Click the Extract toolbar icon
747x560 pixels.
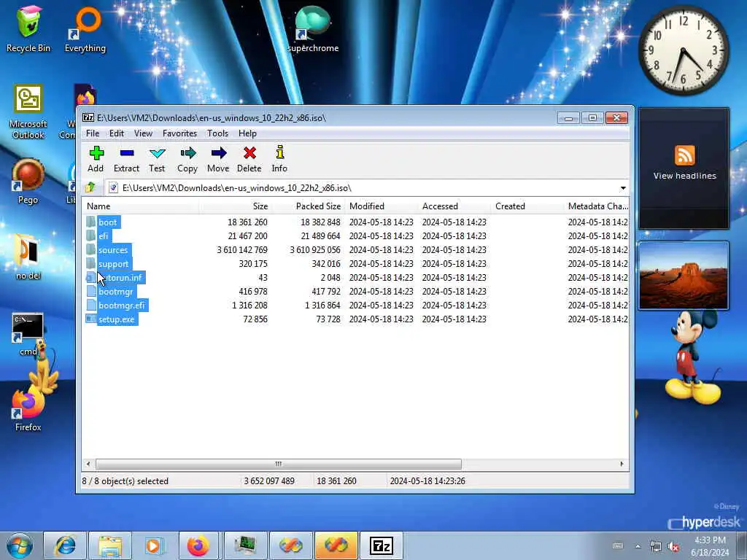127,153
